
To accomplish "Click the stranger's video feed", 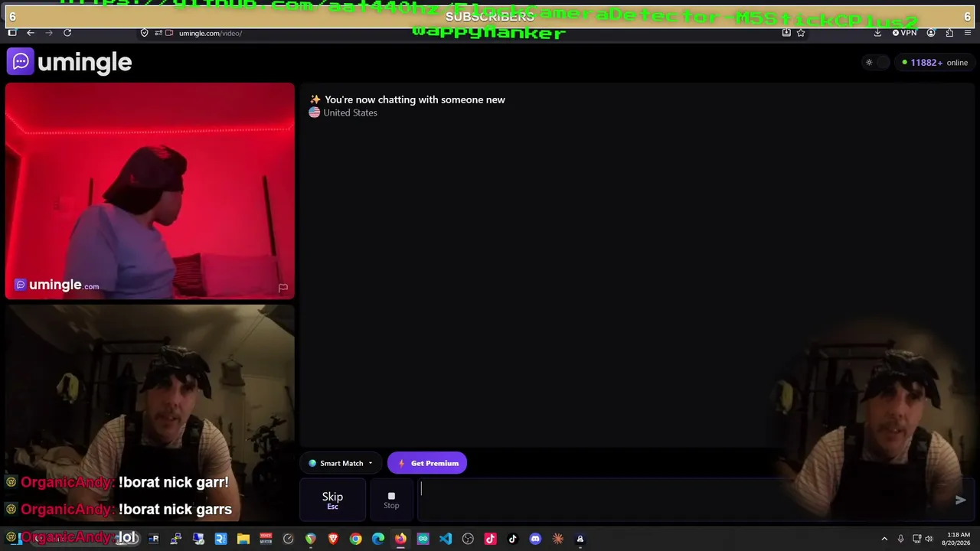I will tap(150, 191).
